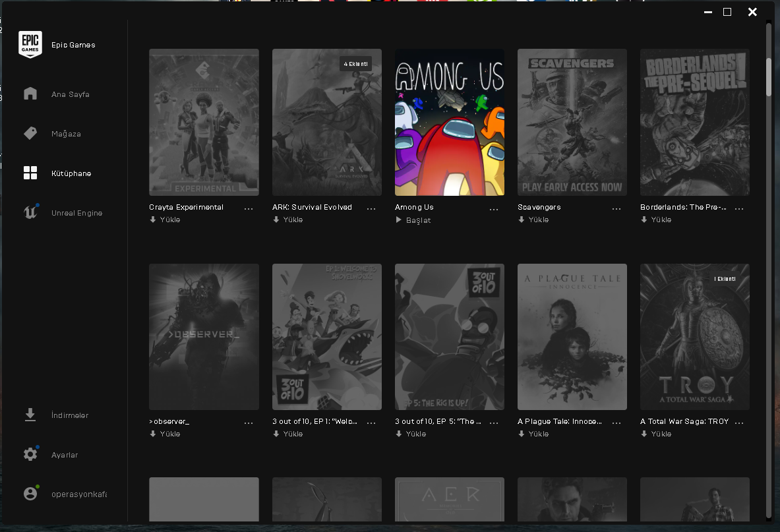
Task: Select the ARK: Survival Evolved cover art
Action: tap(327, 123)
